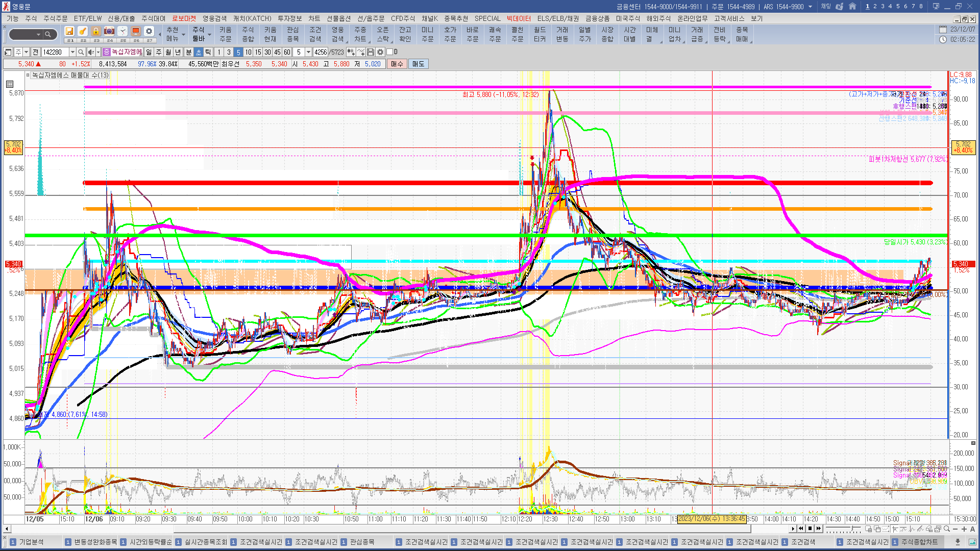Select the 10 interval button

248,52
